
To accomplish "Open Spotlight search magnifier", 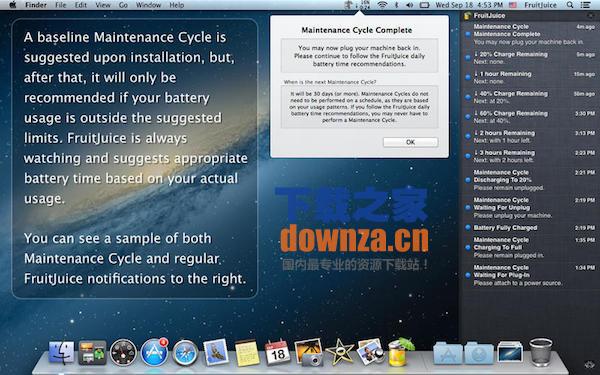I will pos(570,5).
